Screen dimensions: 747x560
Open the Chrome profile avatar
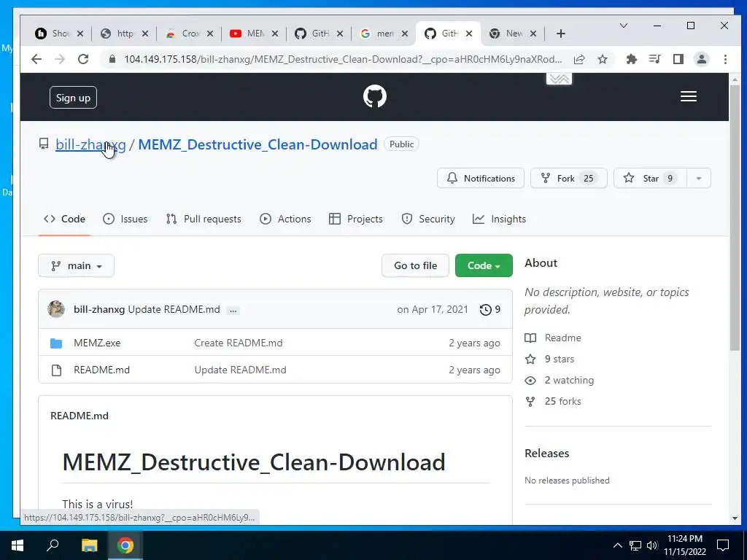[x=701, y=59]
